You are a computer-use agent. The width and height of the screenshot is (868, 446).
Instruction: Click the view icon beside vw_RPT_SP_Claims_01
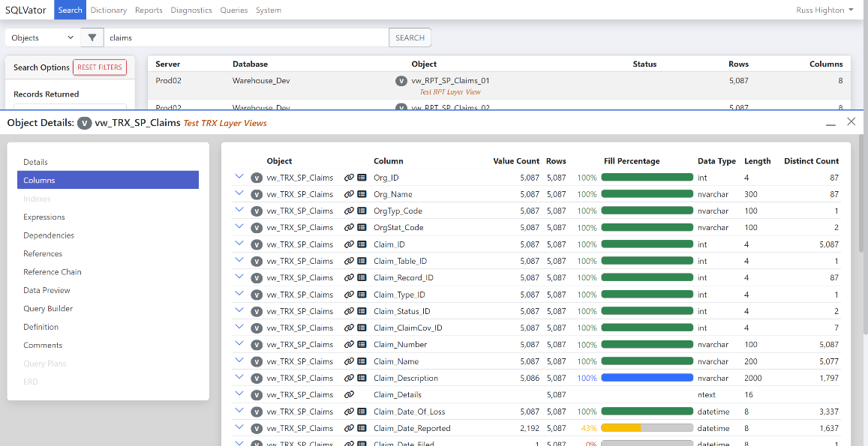coord(401,81)
